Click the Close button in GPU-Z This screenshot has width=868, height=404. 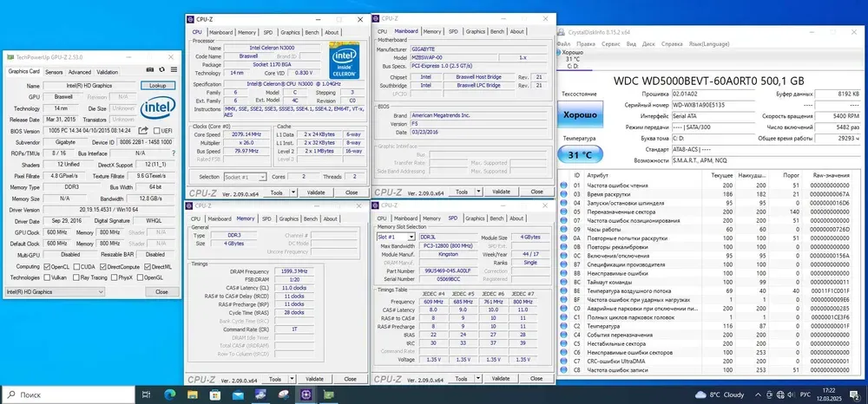(x=161, y=292)
